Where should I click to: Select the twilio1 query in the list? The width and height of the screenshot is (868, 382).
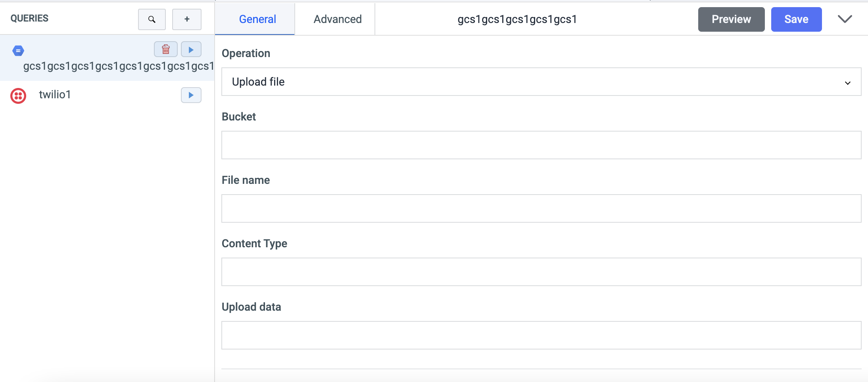(55, 95)
